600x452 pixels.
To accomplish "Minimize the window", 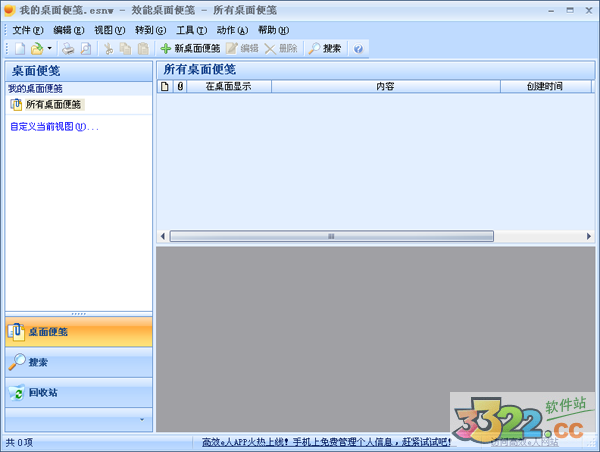I will click(551, 11).
